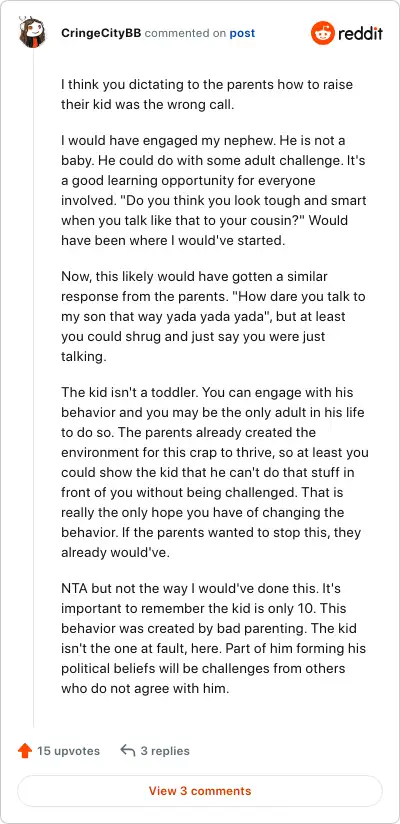The height and width of the screenshot is (824, 400).
Task: Click the paragraph starting "I think you dictating"
Action: [x=208, y=94]
